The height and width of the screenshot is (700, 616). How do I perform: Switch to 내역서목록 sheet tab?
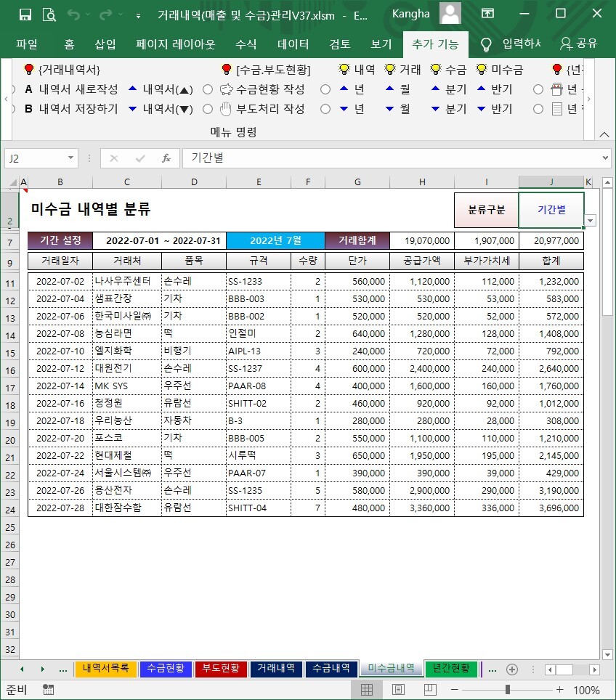[x=106, y=668]
